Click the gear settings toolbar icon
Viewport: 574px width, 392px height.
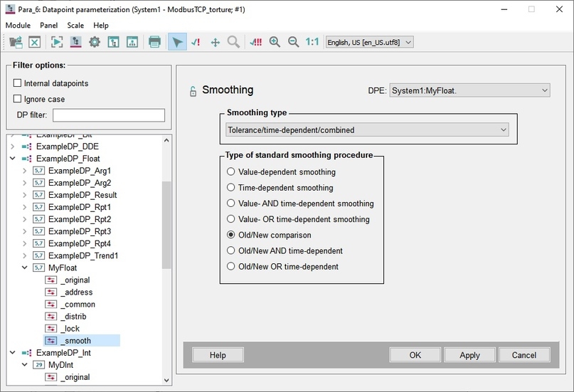pyautogui.click(x=95, y=42)
